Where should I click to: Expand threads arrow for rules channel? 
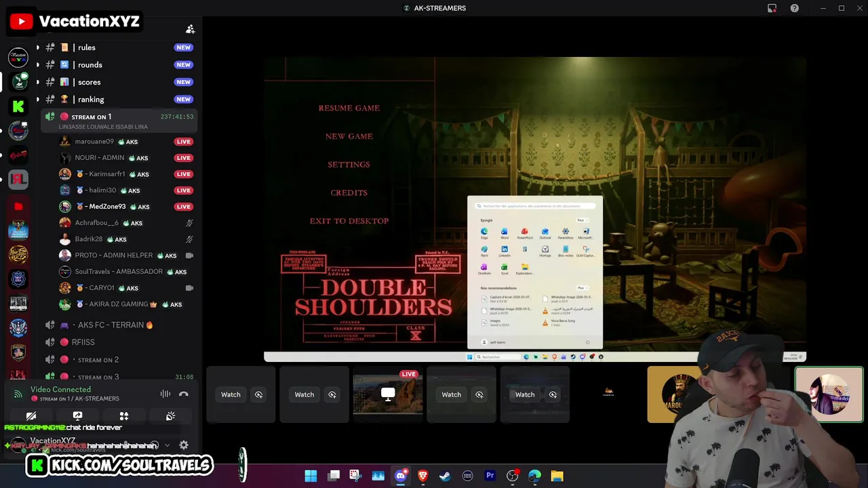(x=38, y=47)
